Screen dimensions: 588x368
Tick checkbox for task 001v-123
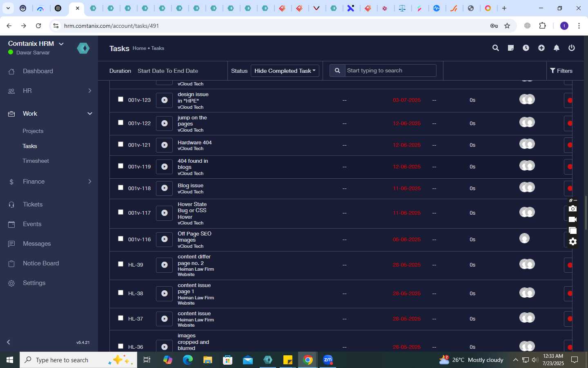pos(120,99)
